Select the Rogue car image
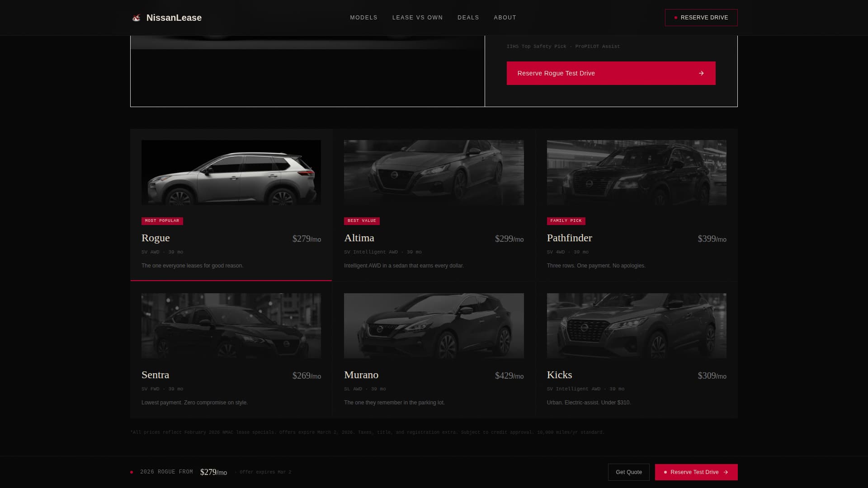 [x=231, y=173]
